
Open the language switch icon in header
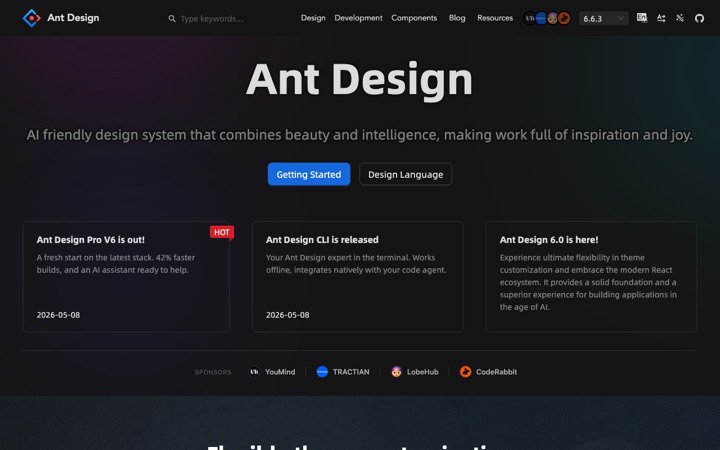[x=642, y=18]
